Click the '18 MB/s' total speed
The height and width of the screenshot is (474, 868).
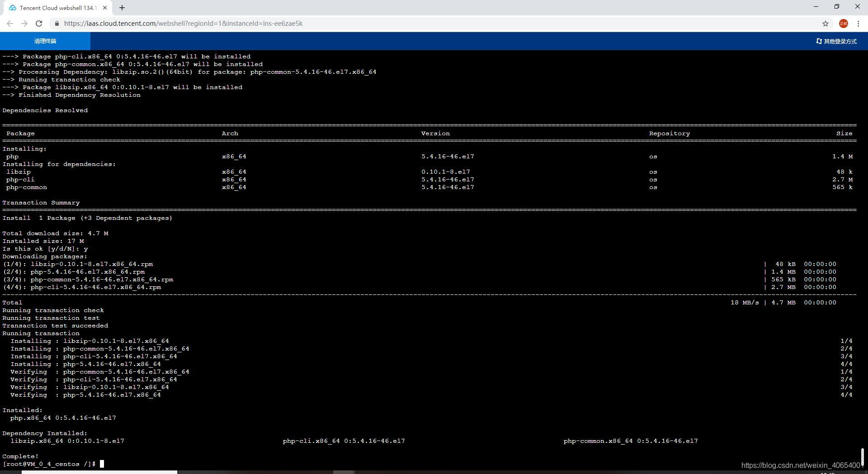coord(745,303)
